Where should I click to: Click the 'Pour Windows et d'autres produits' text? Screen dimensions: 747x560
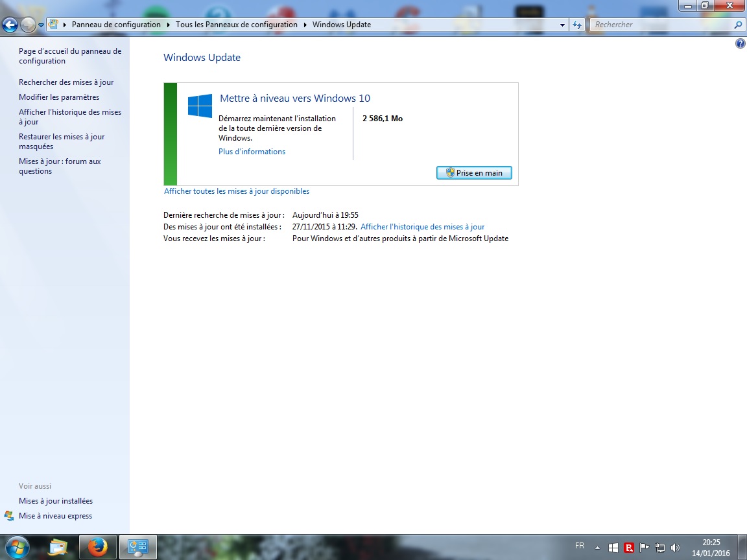tap(400, 239)
